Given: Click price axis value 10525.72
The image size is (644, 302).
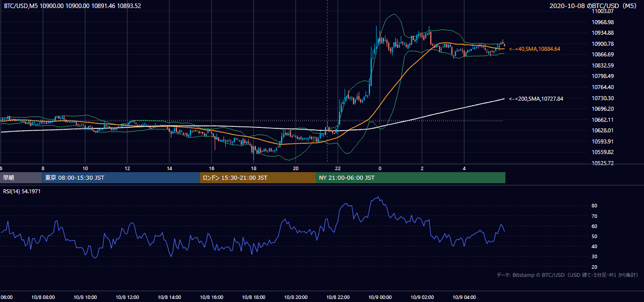Looking at the screenshot, I should pyautogui.click(x=603, y=163).
